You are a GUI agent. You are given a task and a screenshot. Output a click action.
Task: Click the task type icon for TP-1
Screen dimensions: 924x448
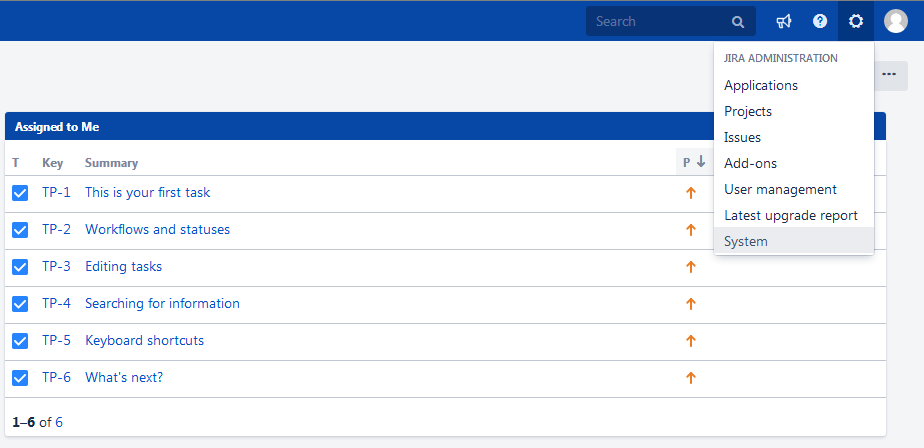coord(20,193)
